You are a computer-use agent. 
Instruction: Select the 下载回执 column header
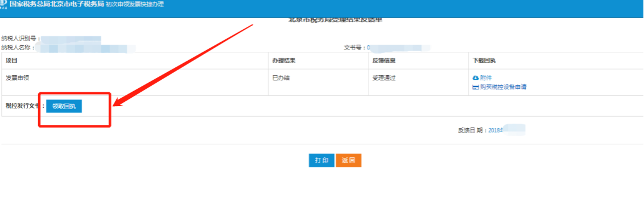point(484,60)
